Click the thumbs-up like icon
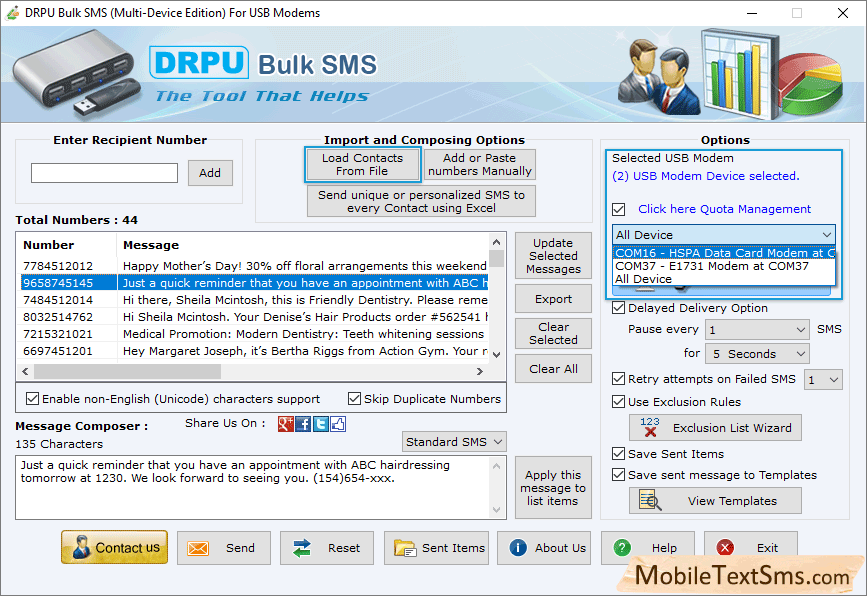 (338, 424)
